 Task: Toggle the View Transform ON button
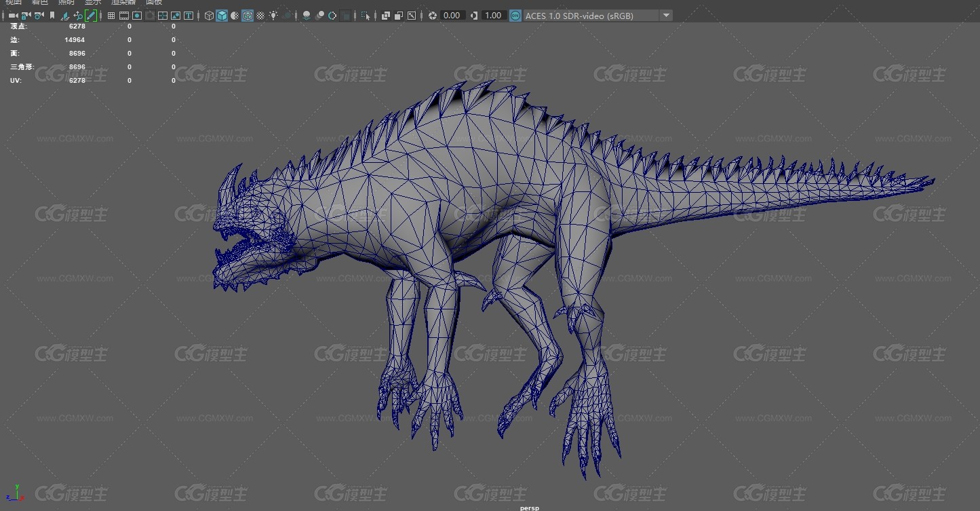[x=515, y=16]
